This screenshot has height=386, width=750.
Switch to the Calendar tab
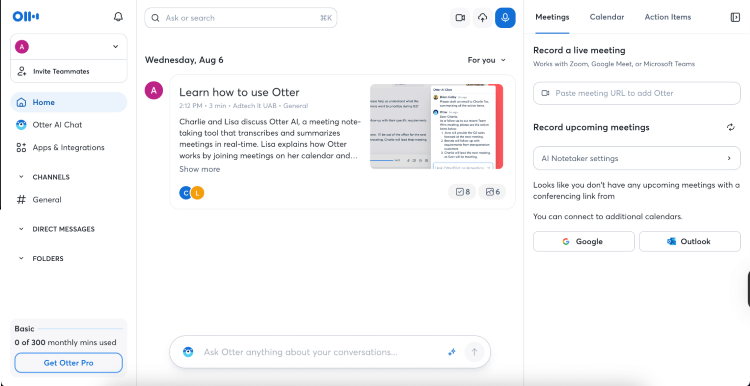pos(607,17)
